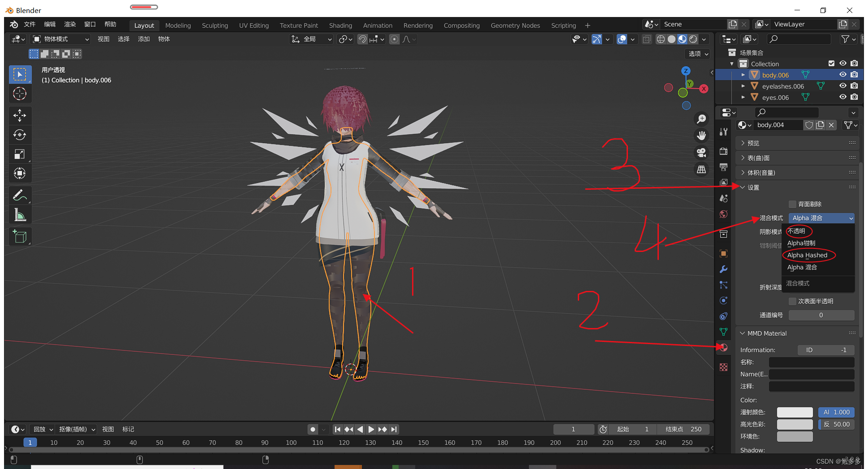The height and width of the screenshot is (469, 868).
Task: Open the 选项 options button
Action: click(x=698, y=54)
